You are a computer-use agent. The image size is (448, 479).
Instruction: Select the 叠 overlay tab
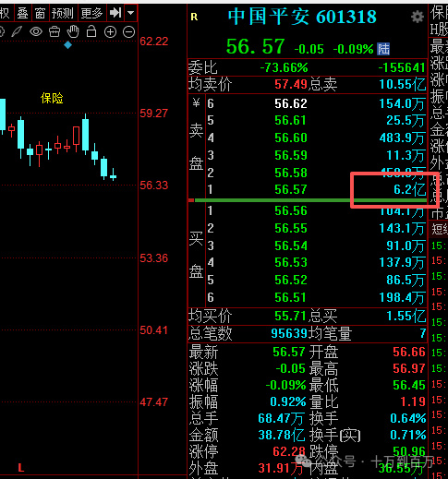pyautogui.click(x=22, y=13)
